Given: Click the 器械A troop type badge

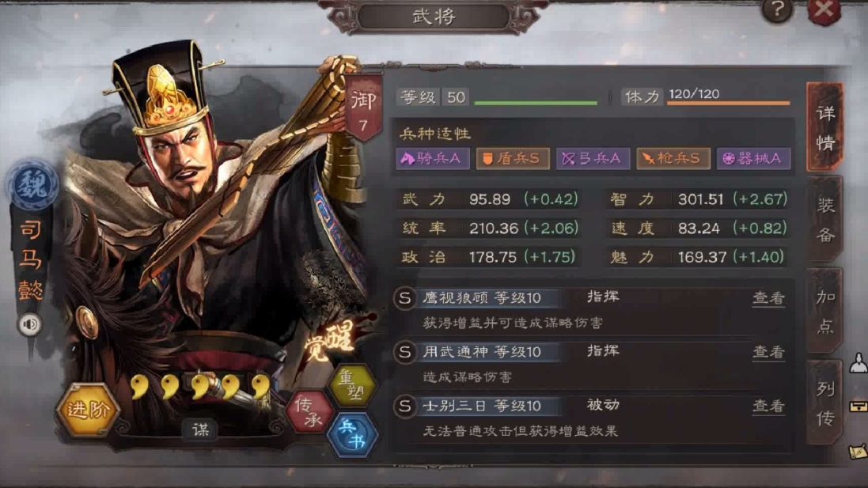Looking at the screenshot, I should point(752,159).
